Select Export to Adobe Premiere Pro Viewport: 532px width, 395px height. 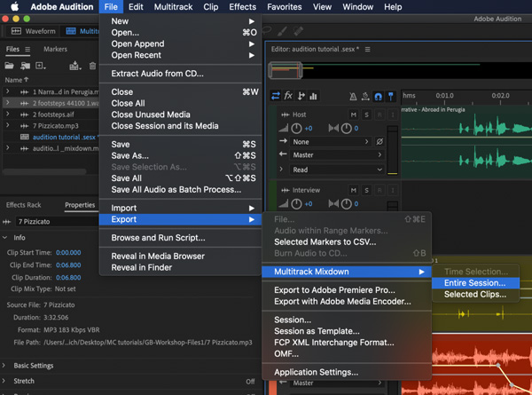pos(347,290)
